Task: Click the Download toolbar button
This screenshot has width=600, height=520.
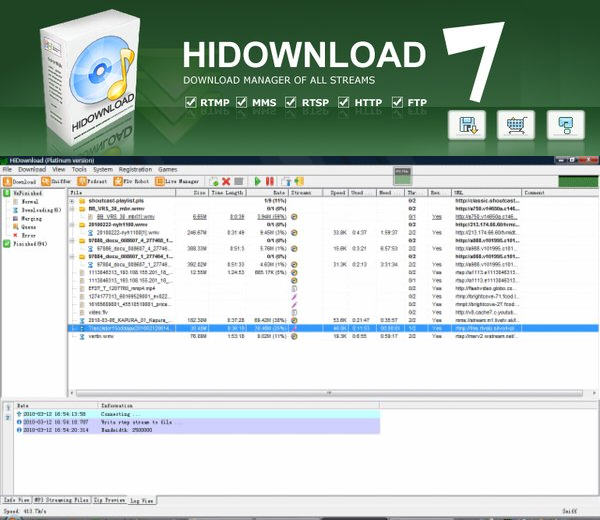Action: click(x=20, y=182)
